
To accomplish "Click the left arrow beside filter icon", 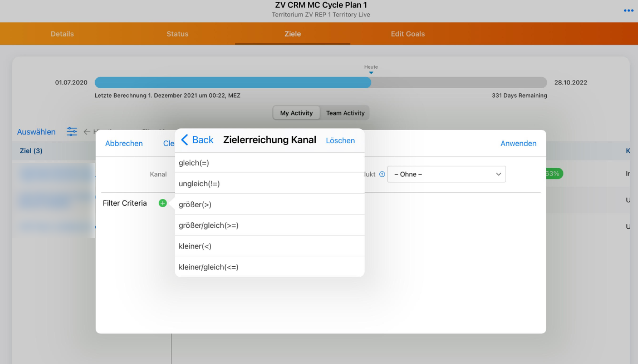I will (x=87, y=132).
